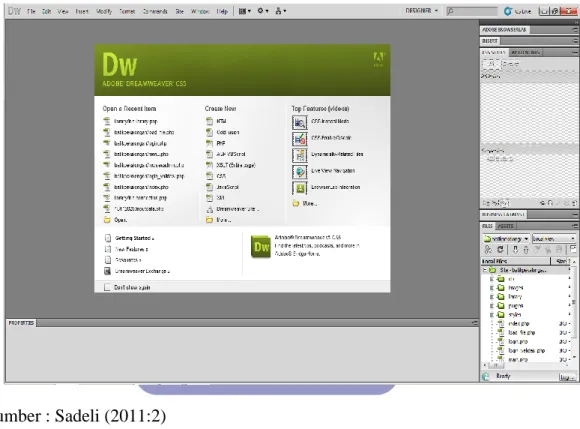This screenshot has height=429, width=580.
Task: Click the Get files down-arrow icon
Action: (515, 250)
